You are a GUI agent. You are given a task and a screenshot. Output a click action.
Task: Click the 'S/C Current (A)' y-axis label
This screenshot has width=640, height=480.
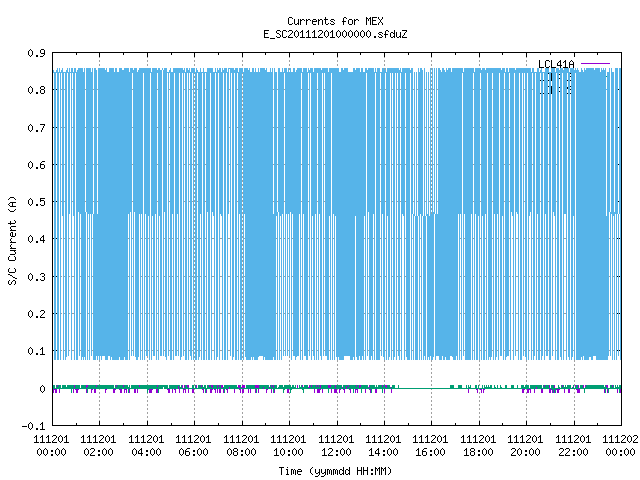12,241
